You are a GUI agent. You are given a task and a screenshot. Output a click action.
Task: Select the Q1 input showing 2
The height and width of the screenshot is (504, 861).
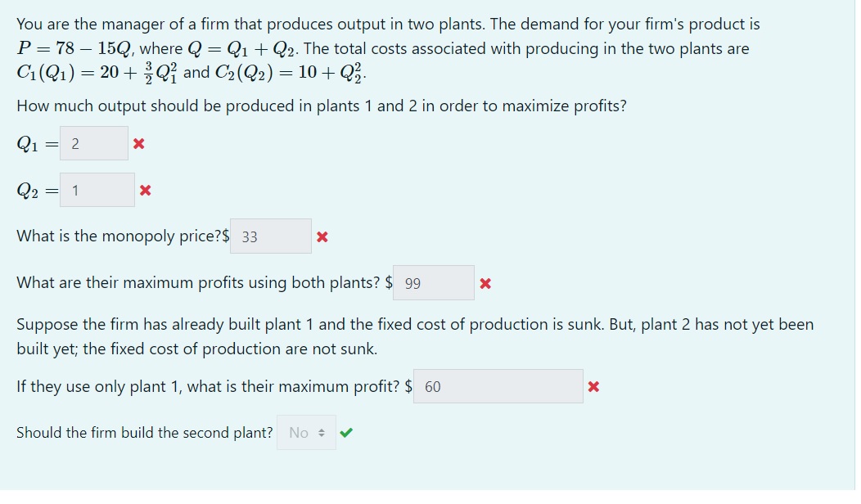(93, 144)
